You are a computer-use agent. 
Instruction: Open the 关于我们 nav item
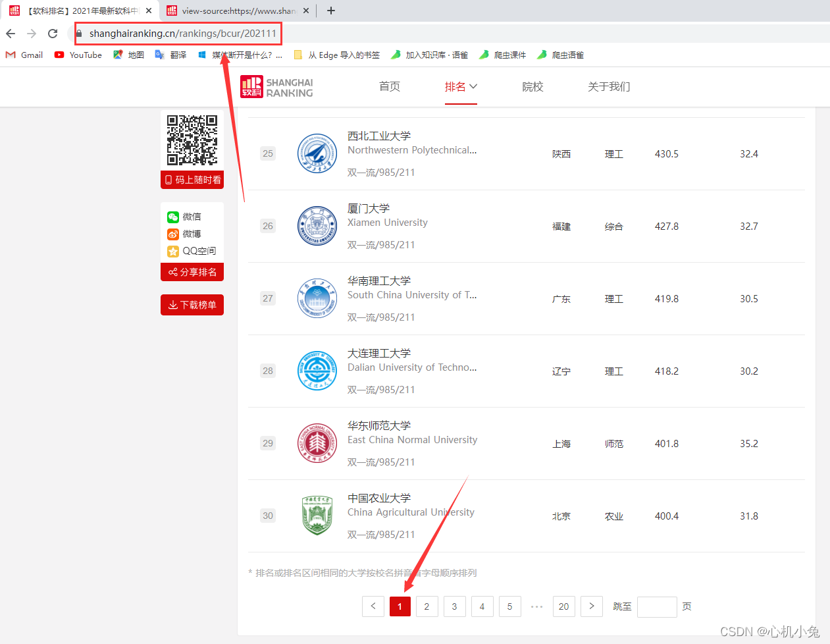pyautogui.click(x=609, y=87)
